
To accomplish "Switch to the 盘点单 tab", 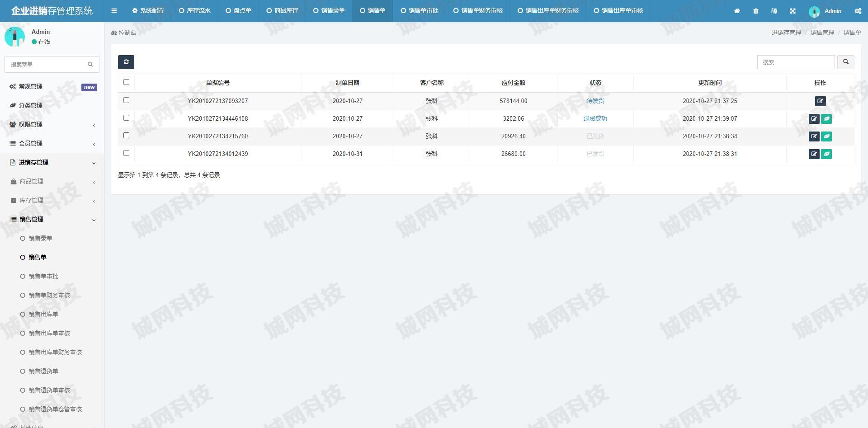I will pos(238,11).
